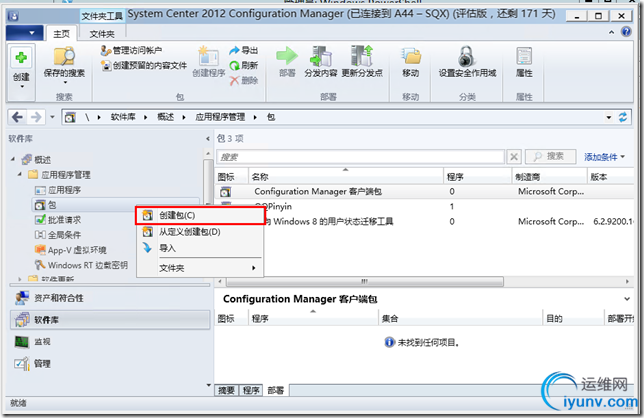Click Deploy (部署) green arrow
Screen dimensions: 644x418
click(287, 56)
